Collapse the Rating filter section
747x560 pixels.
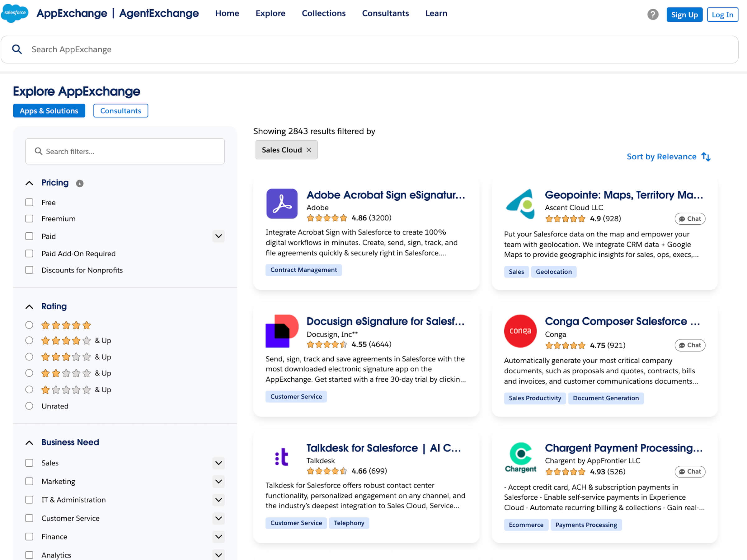(x=29, y=306)
